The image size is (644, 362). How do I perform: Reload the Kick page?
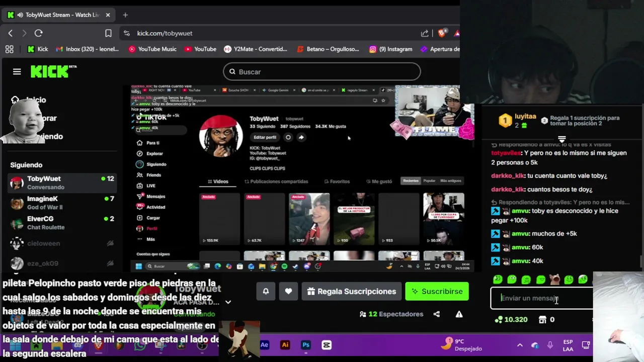[x=38, y=33]
